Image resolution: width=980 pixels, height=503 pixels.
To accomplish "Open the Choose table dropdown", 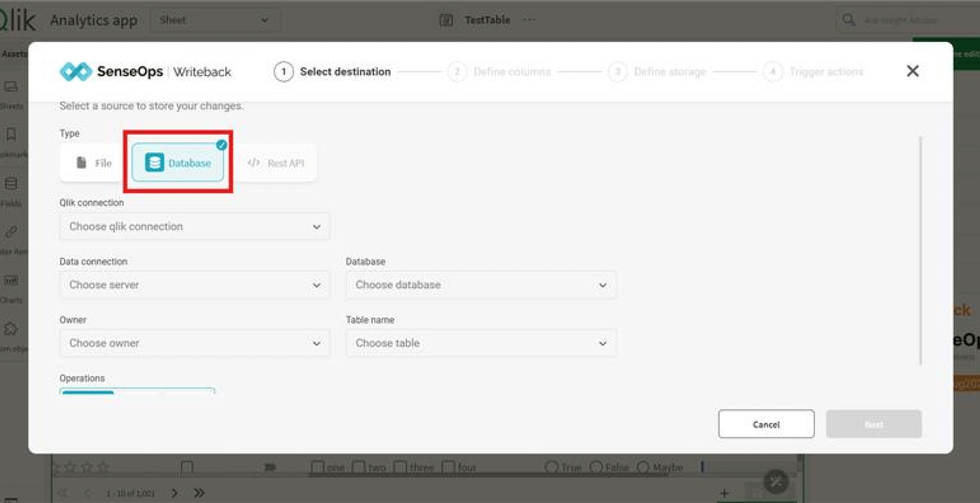I will pos(481,343).
